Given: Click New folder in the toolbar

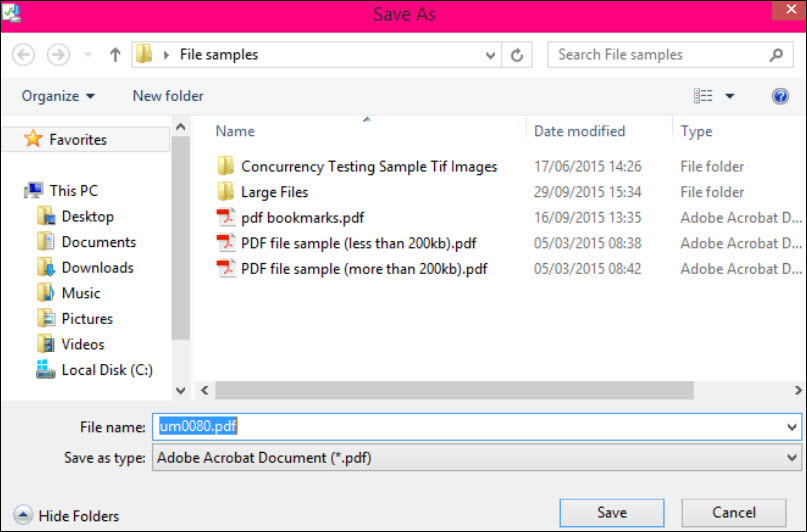Looking at the screenshot, I should 168,96.
